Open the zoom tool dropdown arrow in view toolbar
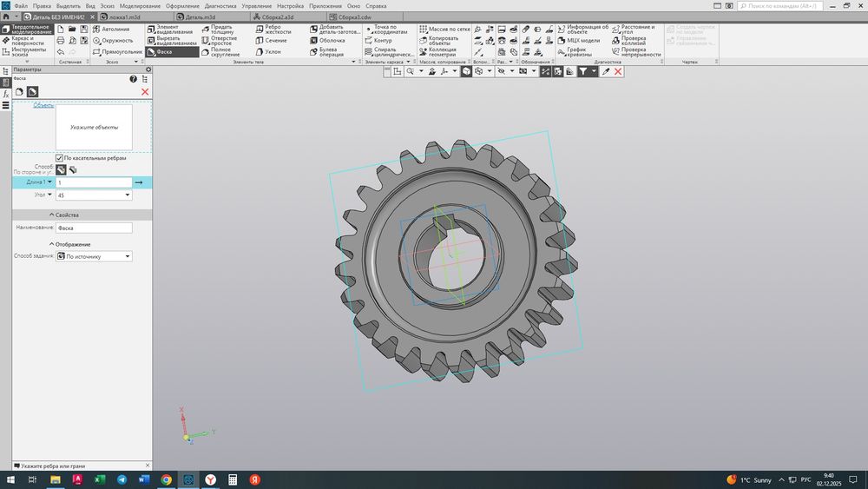The height and width of the screenshot is (489, 868). pyautogui.click(x=421, y=71)
